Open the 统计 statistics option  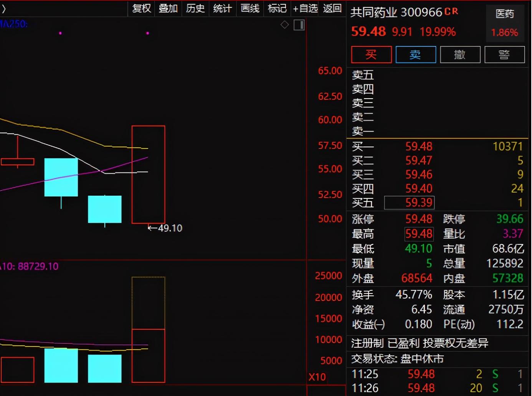tap(222, 8)
